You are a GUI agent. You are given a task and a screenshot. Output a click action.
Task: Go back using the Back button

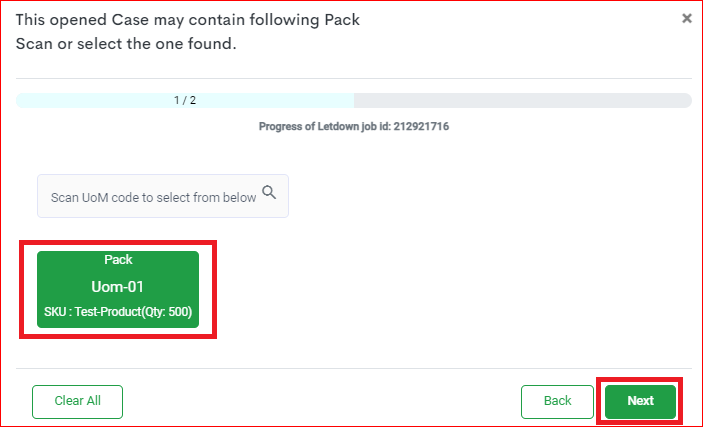557,401
